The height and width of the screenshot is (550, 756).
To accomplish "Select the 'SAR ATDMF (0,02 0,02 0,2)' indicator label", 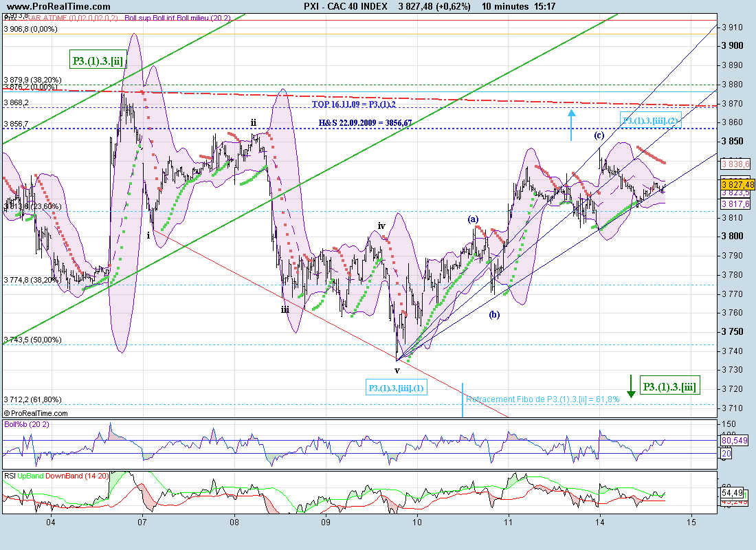I will 71,18.
